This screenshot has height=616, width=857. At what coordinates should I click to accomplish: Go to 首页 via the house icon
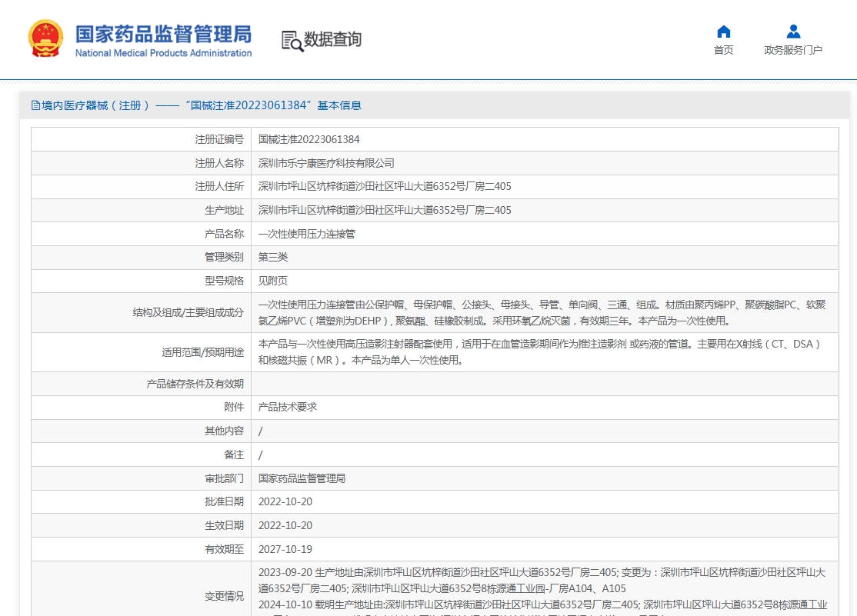pyautogui.click(x=724, y=32)
